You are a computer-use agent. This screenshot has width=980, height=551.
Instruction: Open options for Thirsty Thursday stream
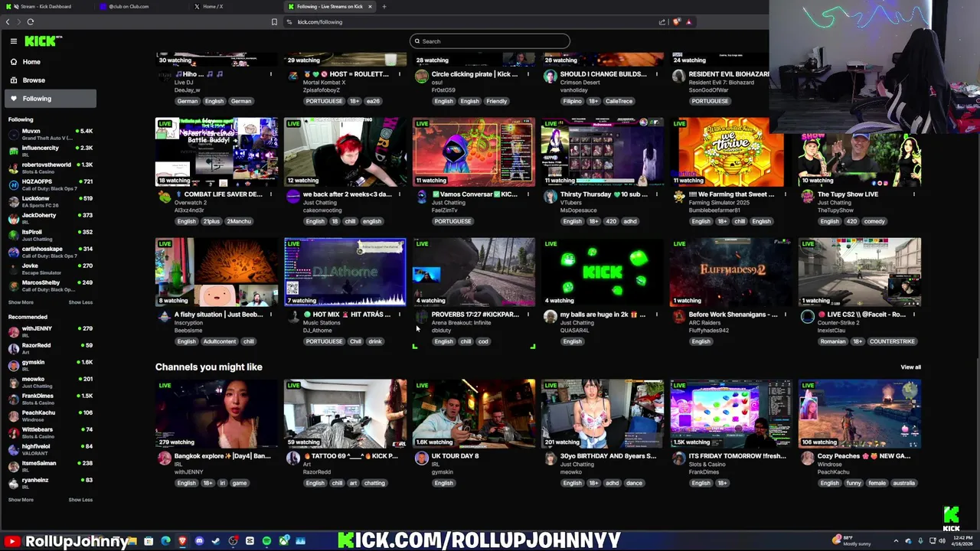(656, 194)
